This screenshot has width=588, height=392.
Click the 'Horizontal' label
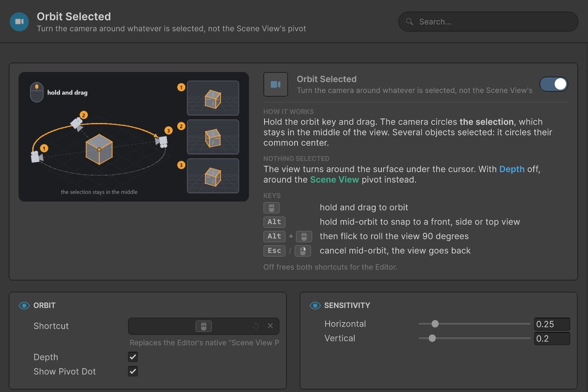coord(345,324)
